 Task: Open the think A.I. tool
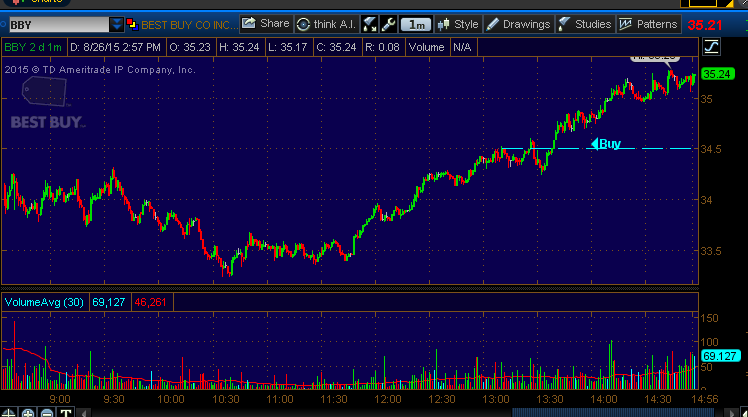point(326,24)
